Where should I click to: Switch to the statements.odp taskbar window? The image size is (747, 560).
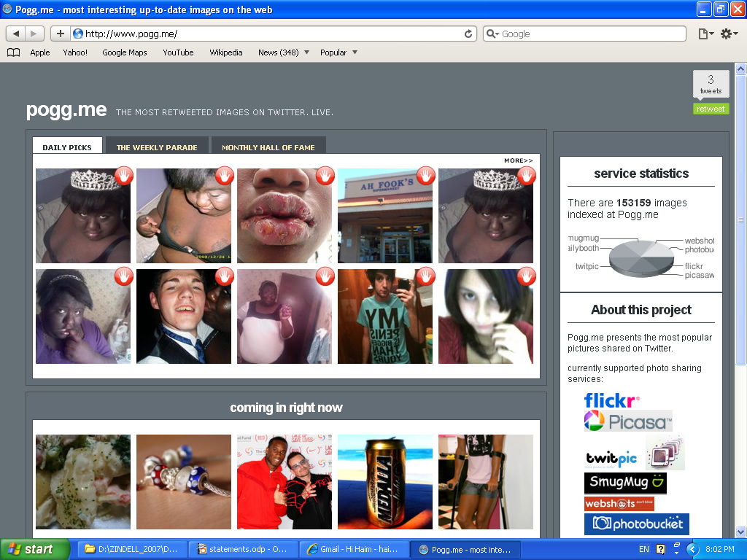(x=243, y=550)
